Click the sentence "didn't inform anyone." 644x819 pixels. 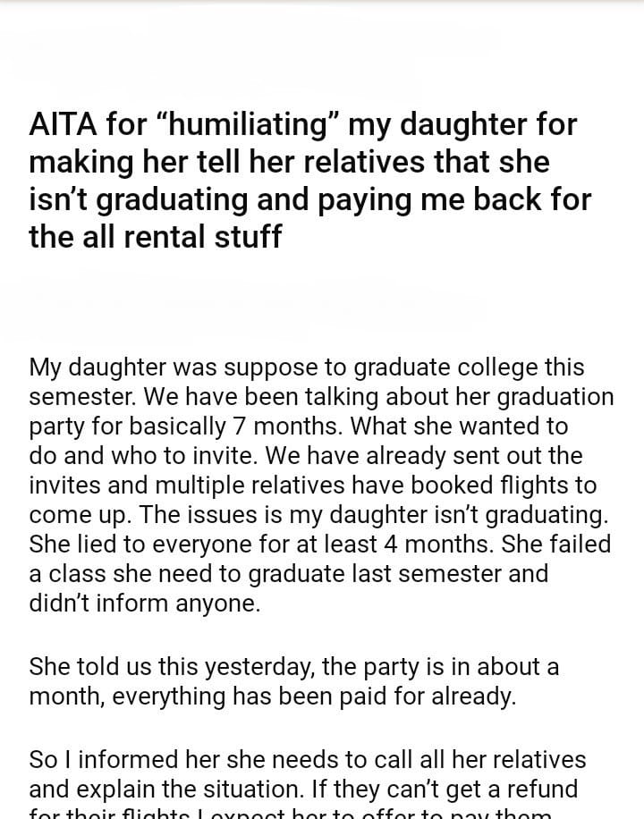(145, 603)
